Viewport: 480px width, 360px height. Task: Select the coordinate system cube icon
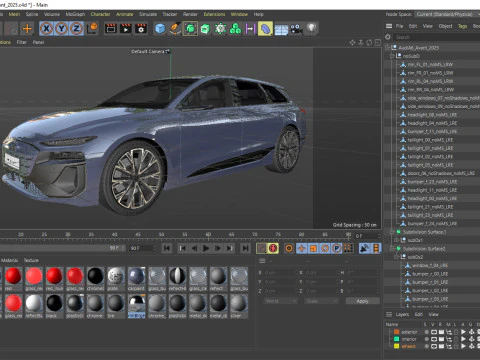[93, 28]
